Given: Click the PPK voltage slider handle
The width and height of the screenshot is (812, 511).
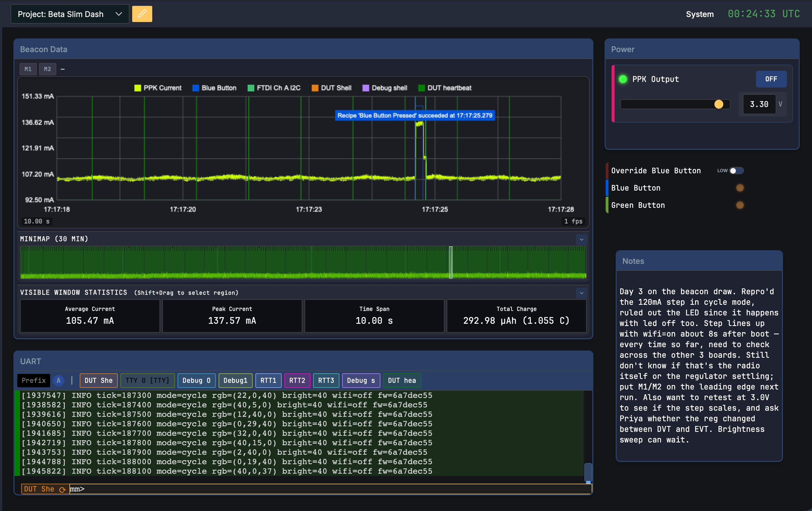Looking at the screenshot, I should pos(719,104).
